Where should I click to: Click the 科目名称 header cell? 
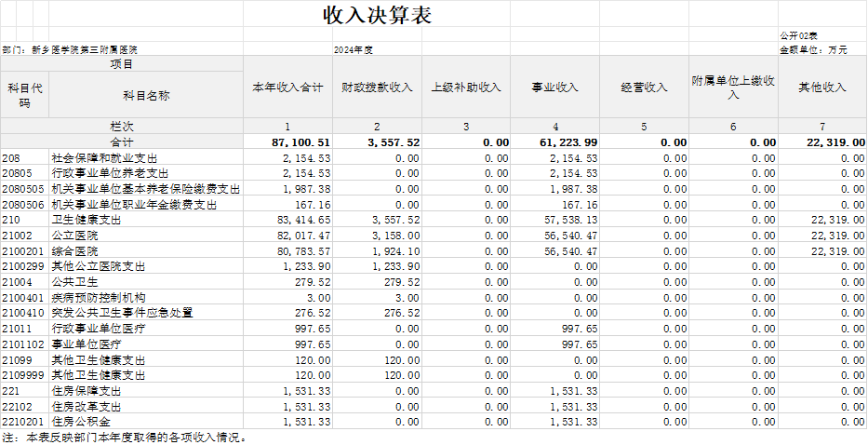point(146,95)
